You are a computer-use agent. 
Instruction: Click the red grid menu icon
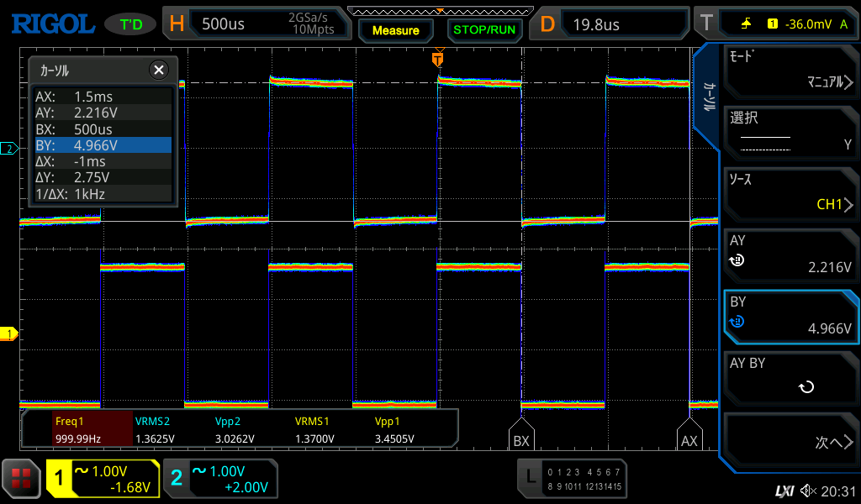pyautogui.click(x=21, y=480)
